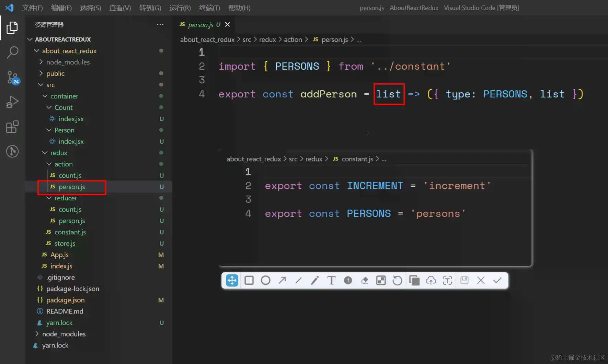Open store.js in the file tree
Screen dimensions: 608x364
65,243
